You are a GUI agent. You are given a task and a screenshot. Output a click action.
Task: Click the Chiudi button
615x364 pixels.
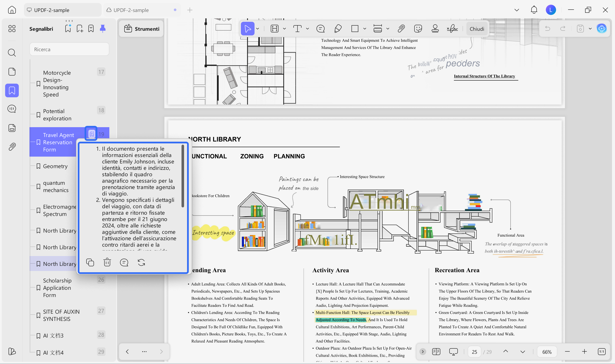point(477,29)
